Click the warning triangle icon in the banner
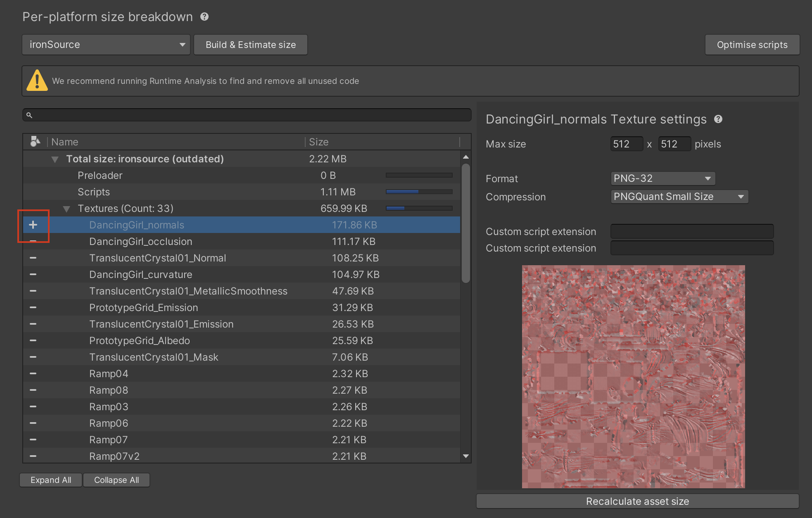The height and width of the screenshot is (518, 812). pos(37,81)
